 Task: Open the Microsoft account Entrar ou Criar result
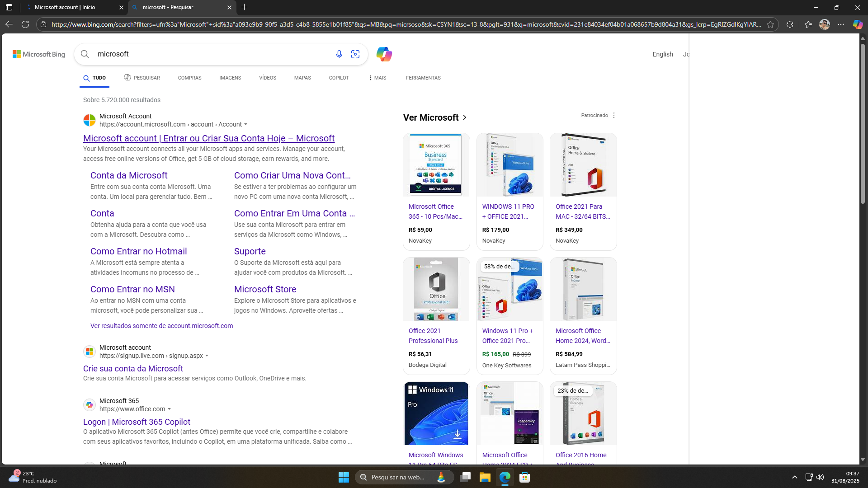209,138
